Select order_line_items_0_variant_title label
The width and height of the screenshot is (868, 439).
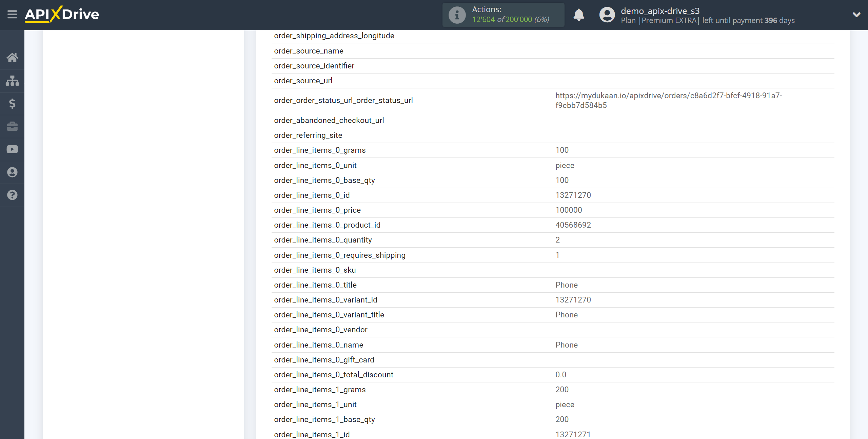(329, 315)
